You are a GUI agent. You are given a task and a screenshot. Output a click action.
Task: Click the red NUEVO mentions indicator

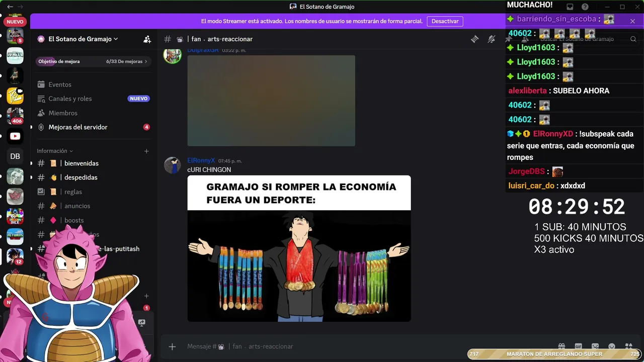pos(15,22)
